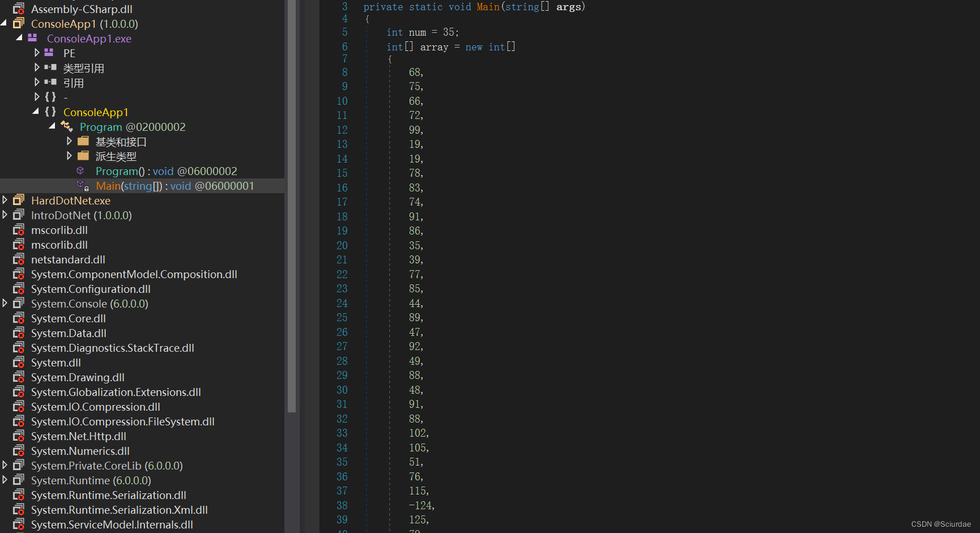Click line number 20 in the gutter
This screenshot has height=533, width=980.
(342, 245)
